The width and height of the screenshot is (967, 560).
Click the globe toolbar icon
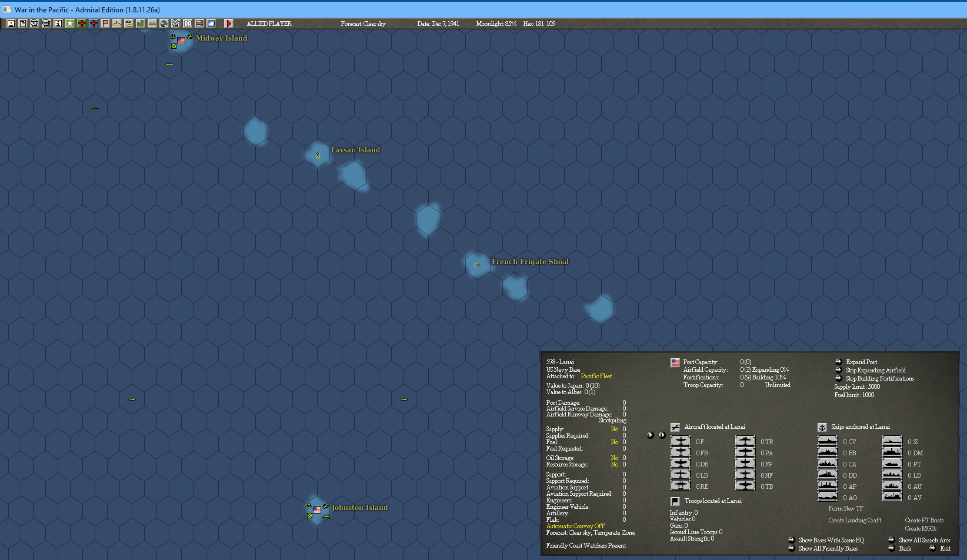(164, 24)
